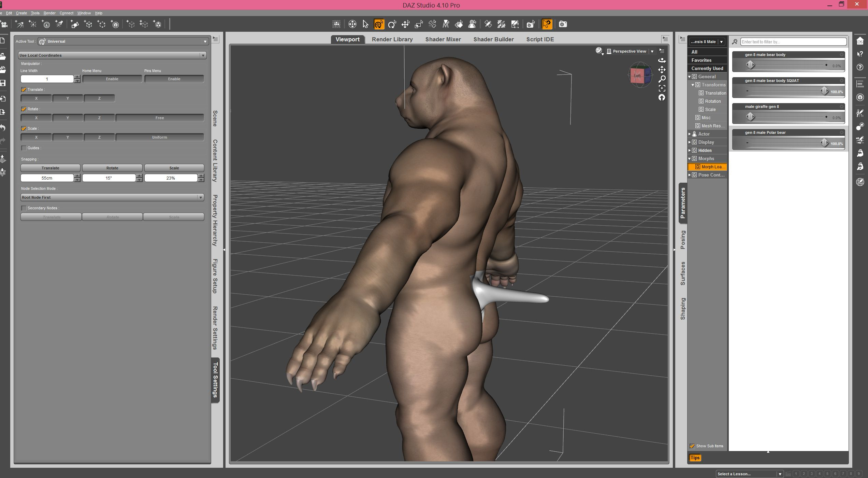Expand the Actor tree group
Viewport: 868px width, 478px height.
pyautogui.click(x=690, y=134)
